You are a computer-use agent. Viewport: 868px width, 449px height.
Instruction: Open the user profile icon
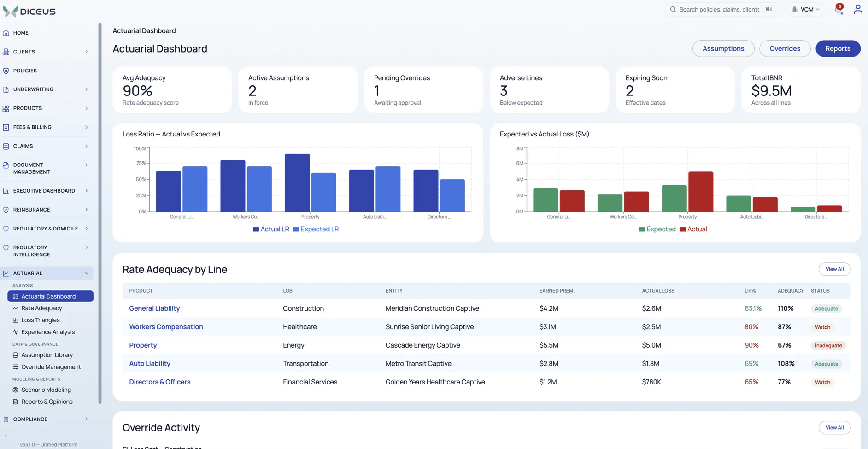pos(858,9)
